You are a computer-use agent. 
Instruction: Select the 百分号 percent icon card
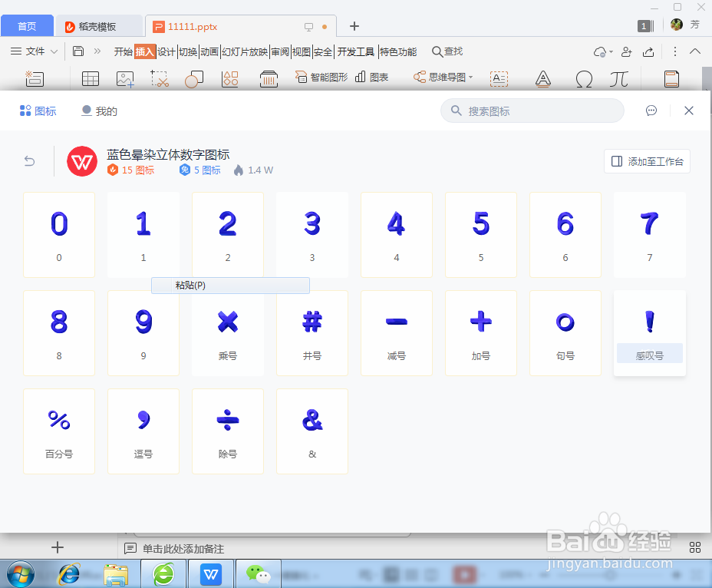[59, 431]
